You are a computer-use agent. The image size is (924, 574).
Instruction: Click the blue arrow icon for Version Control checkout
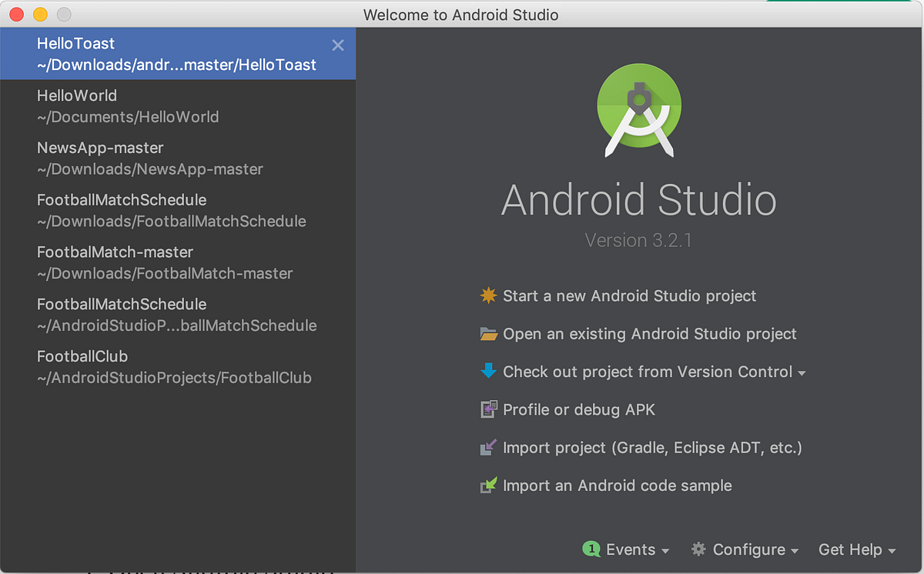[488, 372]
